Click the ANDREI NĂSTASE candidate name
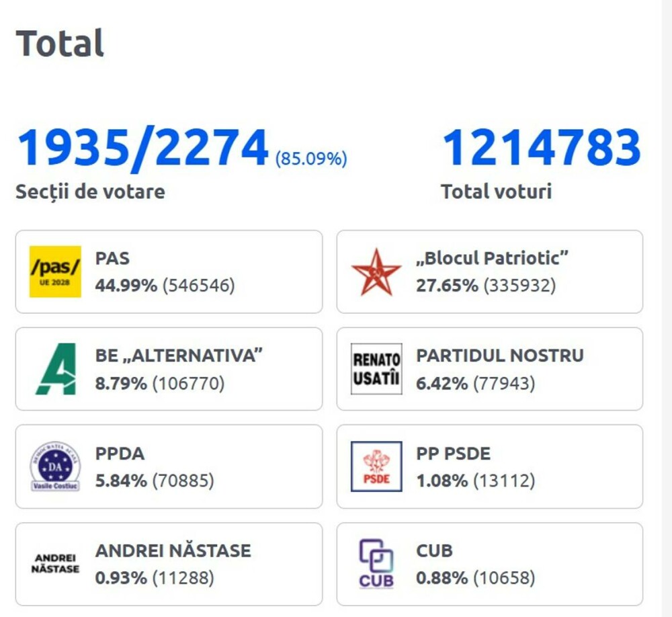The height and width of the screenshot is (617, 672). tap(173, 550)
